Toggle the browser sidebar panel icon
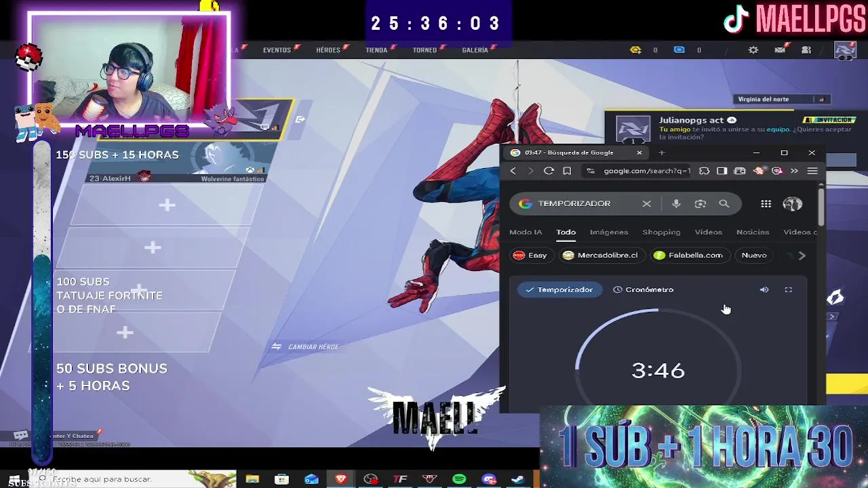This screenshot has width=868, height=488. 722,171
